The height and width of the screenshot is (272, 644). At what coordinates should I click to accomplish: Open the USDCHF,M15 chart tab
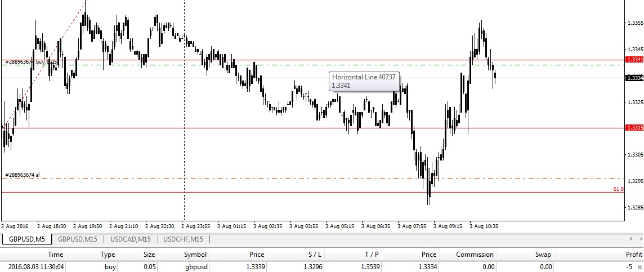183,239
